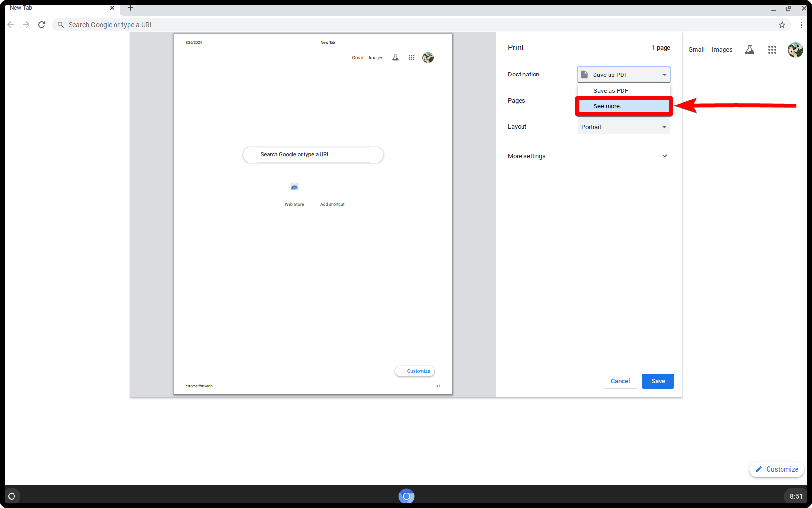Click the 'Print' dialog heading

(516, 47)
